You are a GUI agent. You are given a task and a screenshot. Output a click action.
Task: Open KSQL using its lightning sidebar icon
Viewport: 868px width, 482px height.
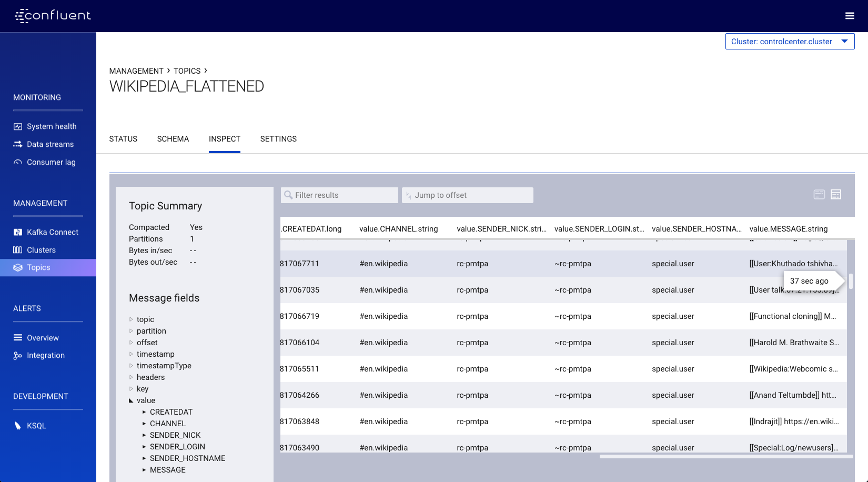coord(17,425)
